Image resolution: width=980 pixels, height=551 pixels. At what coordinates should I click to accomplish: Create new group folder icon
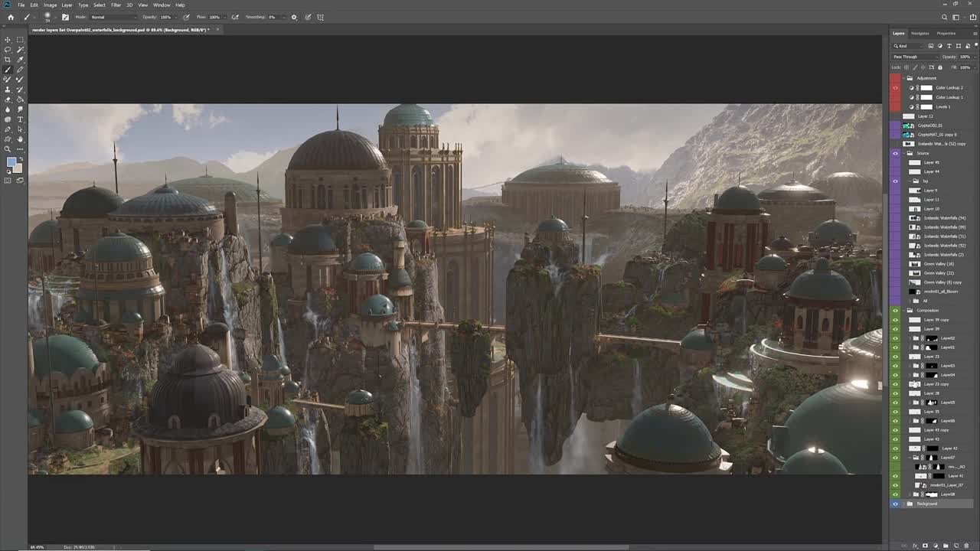coord(946,546)
